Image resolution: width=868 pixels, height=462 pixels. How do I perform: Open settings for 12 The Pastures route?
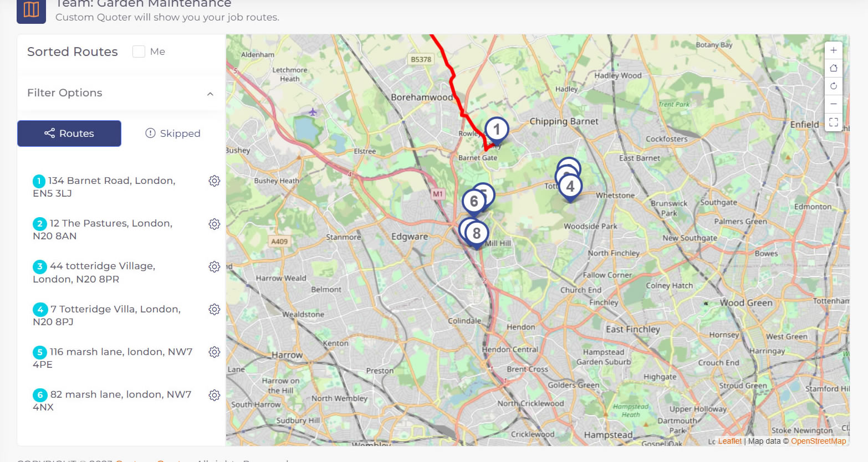pyautogui.click(x=215, y=224)
